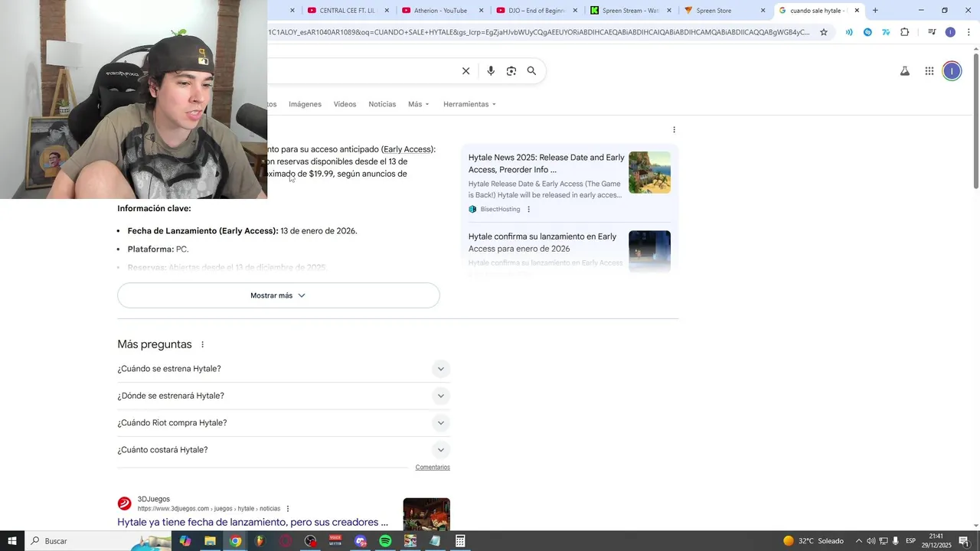Open Calculator from the taskbar
The width and height of the screenshot is (980, 551).
click(x=460, y=541)
